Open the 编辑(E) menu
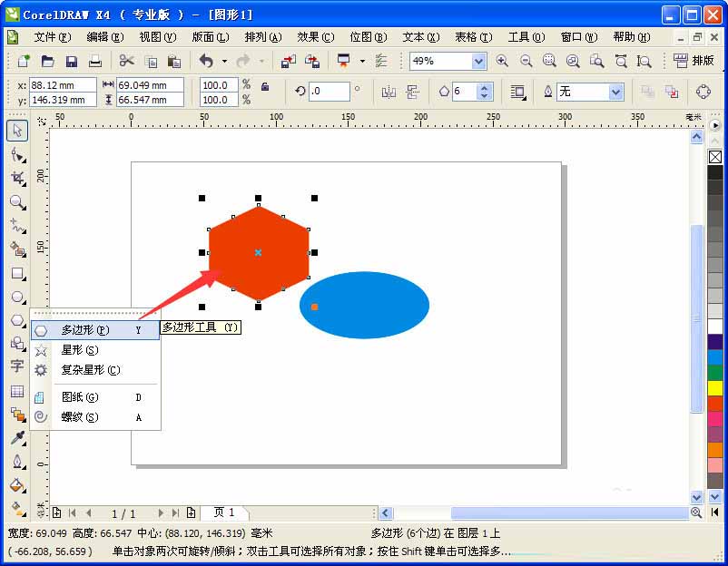728x566 pixels. [105, 36]
